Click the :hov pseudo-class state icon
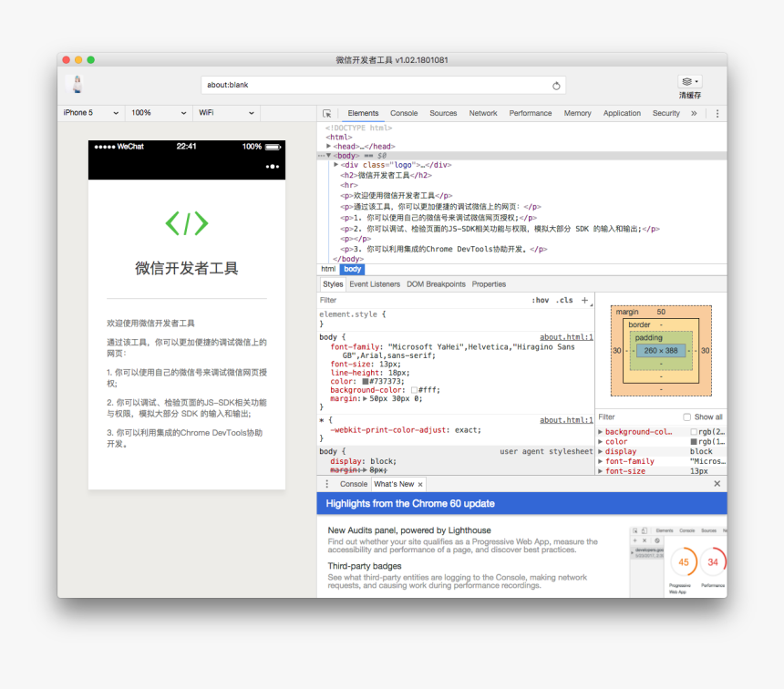This screenshot has width=784, height=689. click(x=539, y=300)
